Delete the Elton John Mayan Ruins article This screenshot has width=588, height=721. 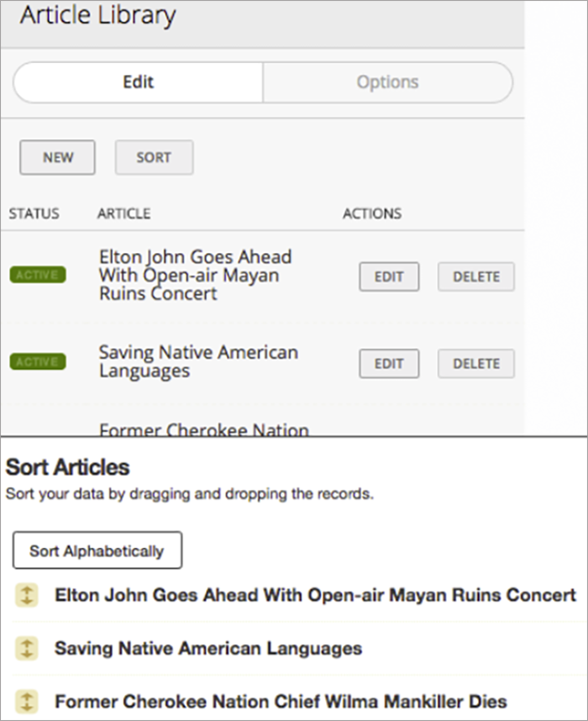tap(475, 276)
